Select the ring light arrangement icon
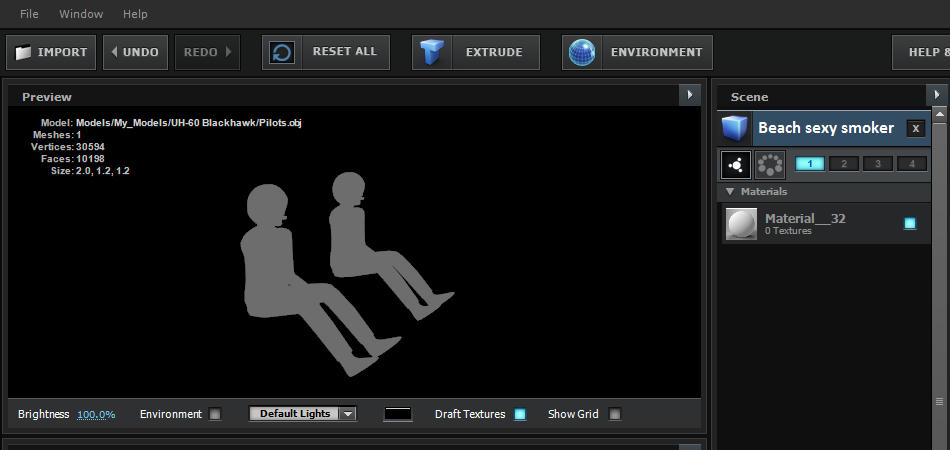Viewport: 950px width, 450px height. pyautogui.click(x=770, y=165)
